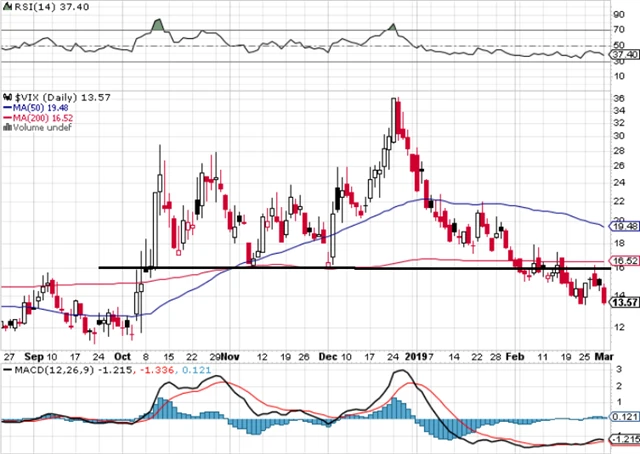This screenshot has height=454, width=640.
Task: Click the 0.121 MACD histogram value tag
Action: click(x=624, y=415)
